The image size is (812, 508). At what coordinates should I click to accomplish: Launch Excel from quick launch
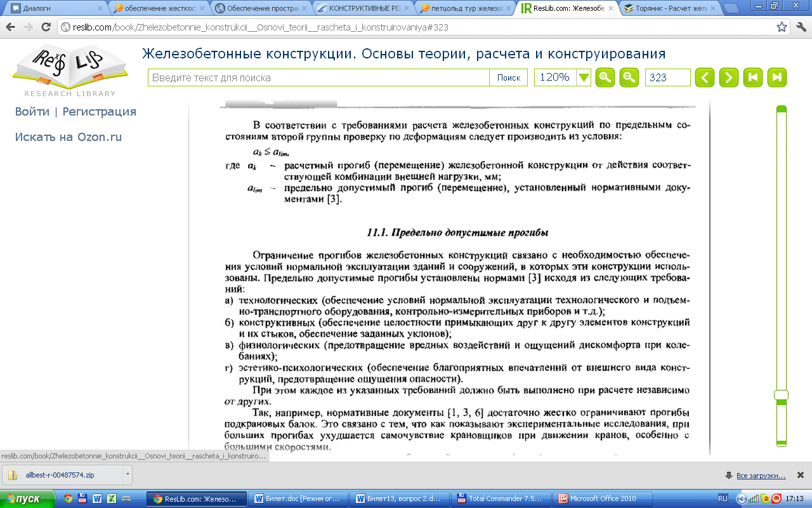(112, 498)
